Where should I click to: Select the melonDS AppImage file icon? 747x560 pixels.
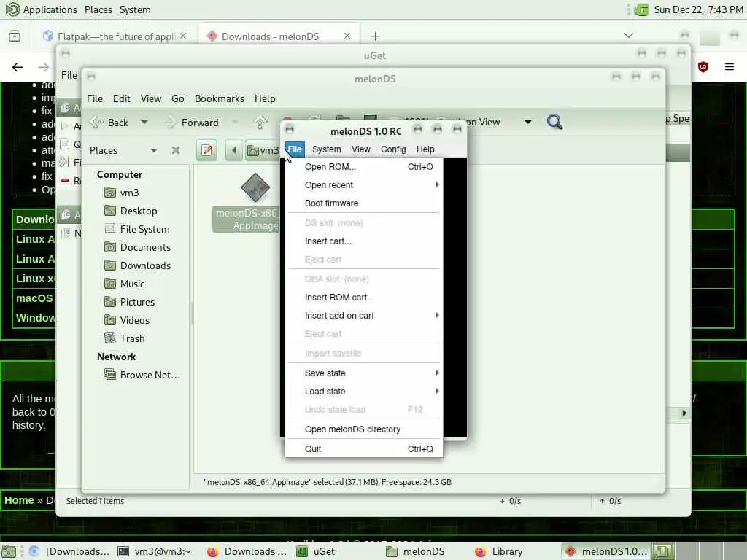tap(255, 187)
